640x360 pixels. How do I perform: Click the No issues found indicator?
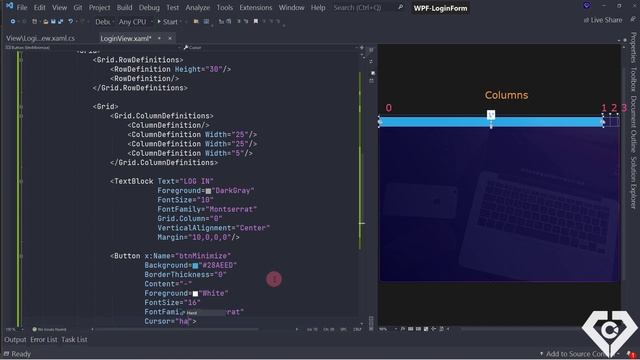click(x=49, y=329)
